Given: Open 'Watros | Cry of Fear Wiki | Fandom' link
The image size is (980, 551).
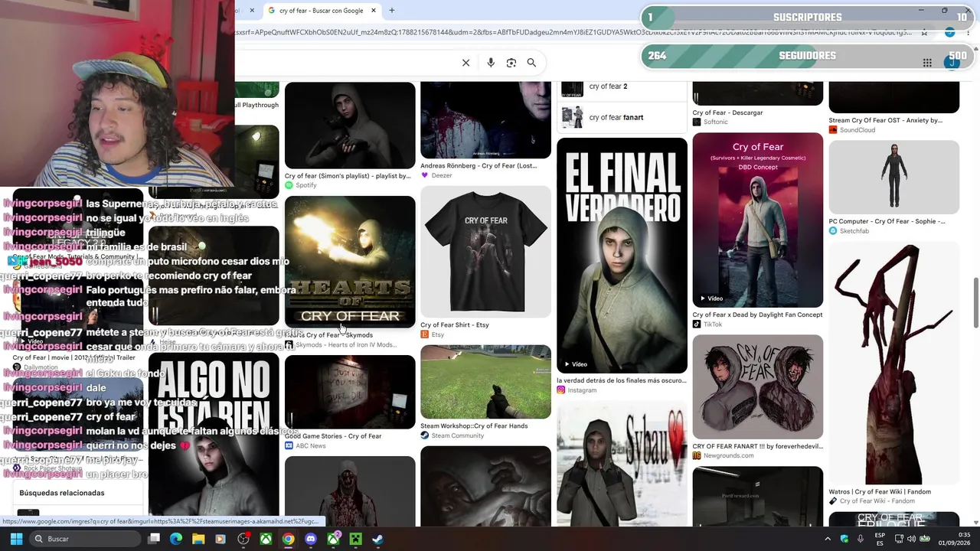Looking at the screenshot, I should pyautogui.click(x=880, y=492).
